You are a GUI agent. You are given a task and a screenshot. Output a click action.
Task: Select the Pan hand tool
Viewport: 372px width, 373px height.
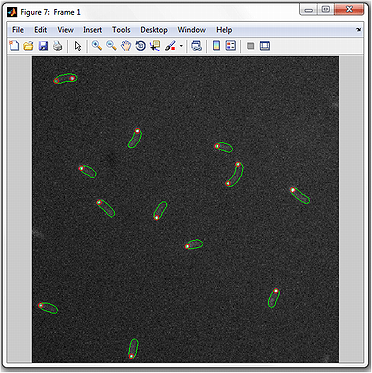coord(126,46)
